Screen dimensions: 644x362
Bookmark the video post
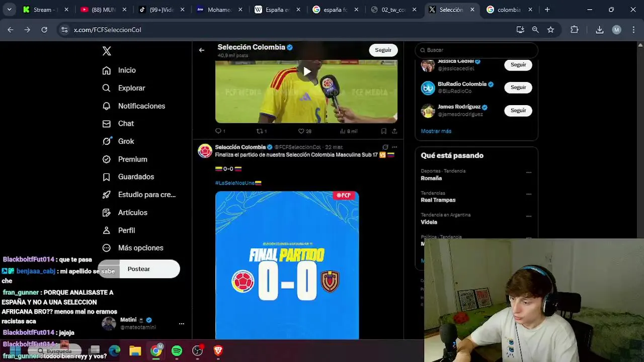click(x=383, y=131)
